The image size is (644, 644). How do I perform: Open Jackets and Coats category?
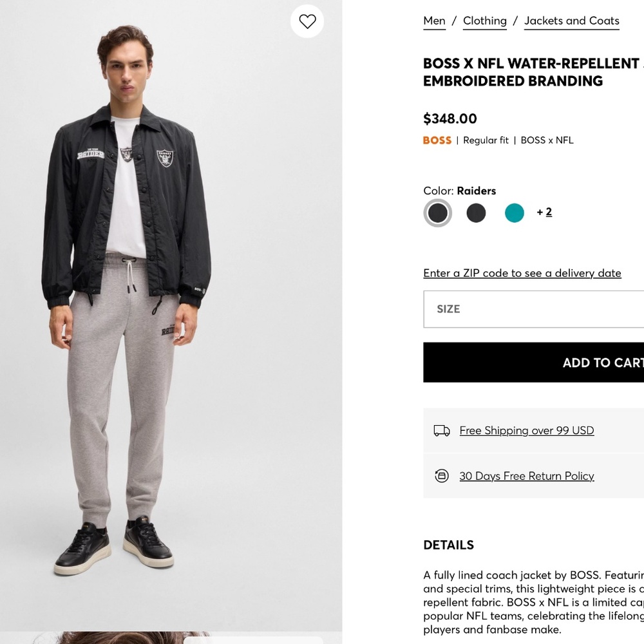point(571,21)
